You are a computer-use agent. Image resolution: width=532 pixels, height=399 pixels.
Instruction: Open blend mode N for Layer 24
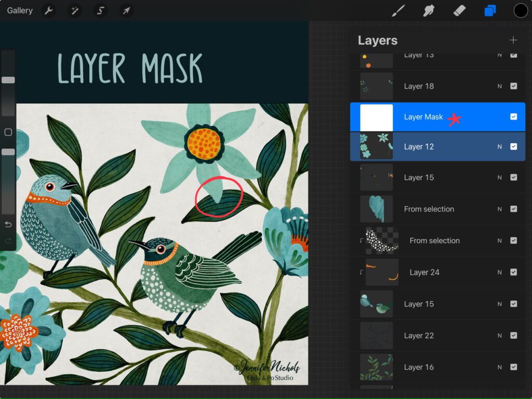coord(499,272)
